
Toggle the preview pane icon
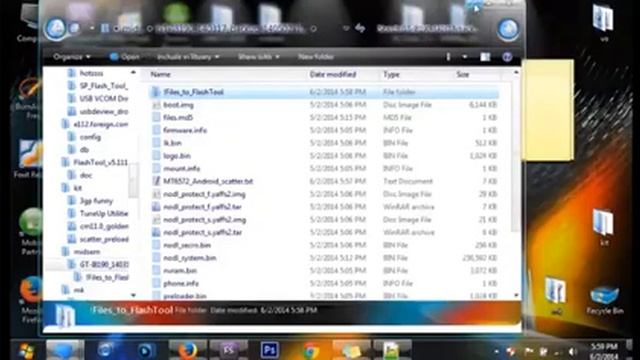[485, 57]
